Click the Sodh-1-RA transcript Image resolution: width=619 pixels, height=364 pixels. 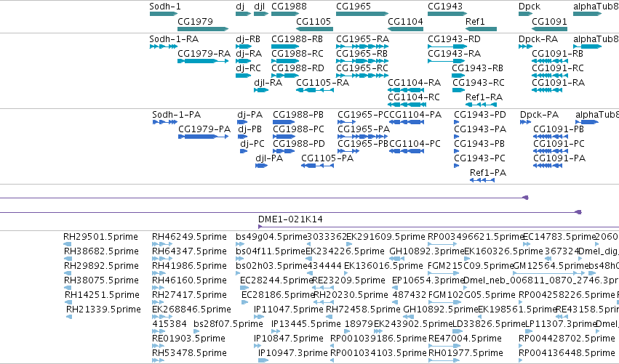pos(164,46)
